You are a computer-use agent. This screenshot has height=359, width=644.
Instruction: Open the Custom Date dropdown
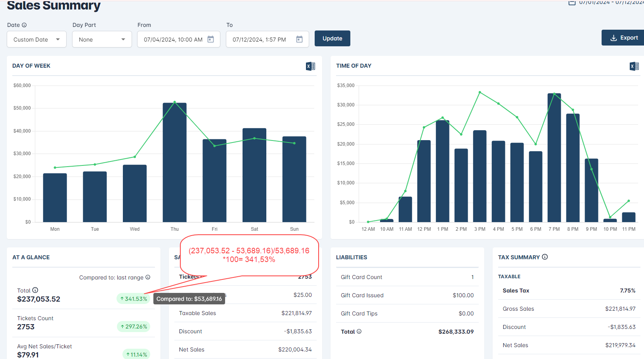pyautogui.click(x=36, y=40)
